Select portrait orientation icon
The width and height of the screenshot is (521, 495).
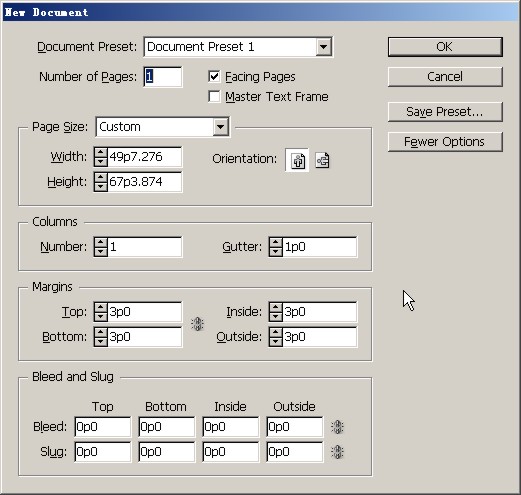(x=298, y=161)
